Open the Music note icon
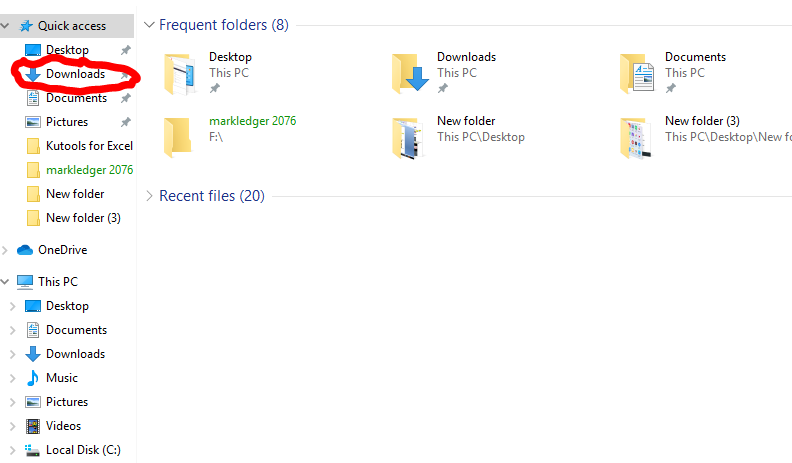Image resolution: width=792 pixels, height=463 pixels. (33, 378)
